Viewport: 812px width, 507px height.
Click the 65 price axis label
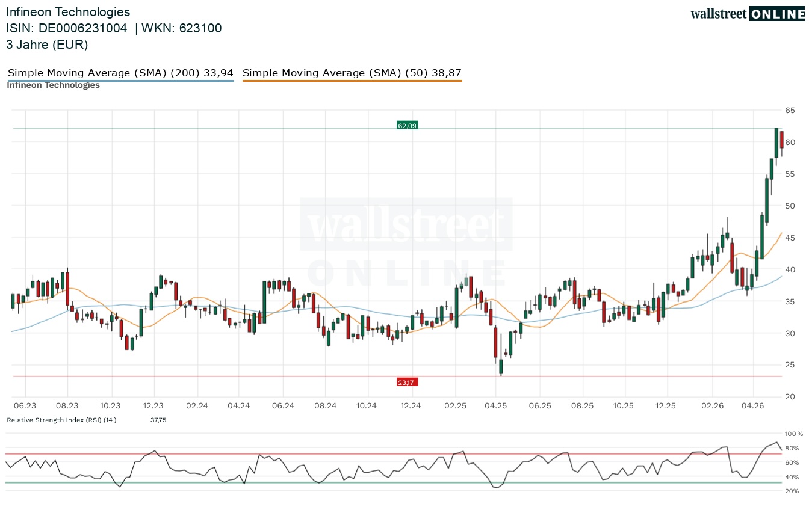point(789,110)
